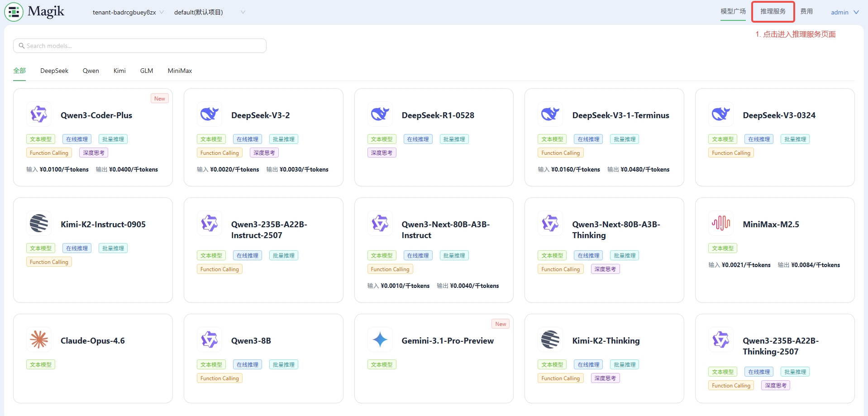
Task: Click the Qwen3-Coder-Plus model icon
Action: (39, 114)
